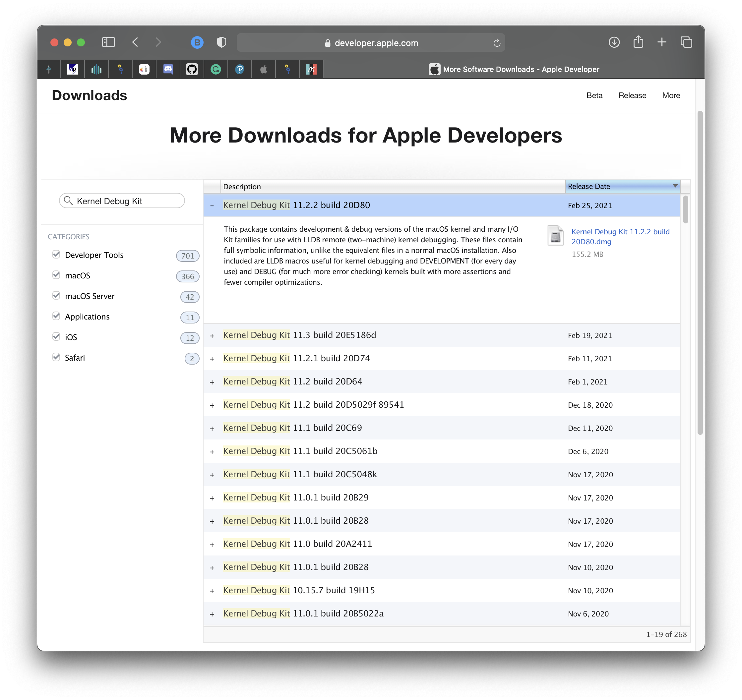The height and width of the screenshot is (700, 742).
Task: Click the Downloads arrow icon in toolbar
Action: point(614,42)
